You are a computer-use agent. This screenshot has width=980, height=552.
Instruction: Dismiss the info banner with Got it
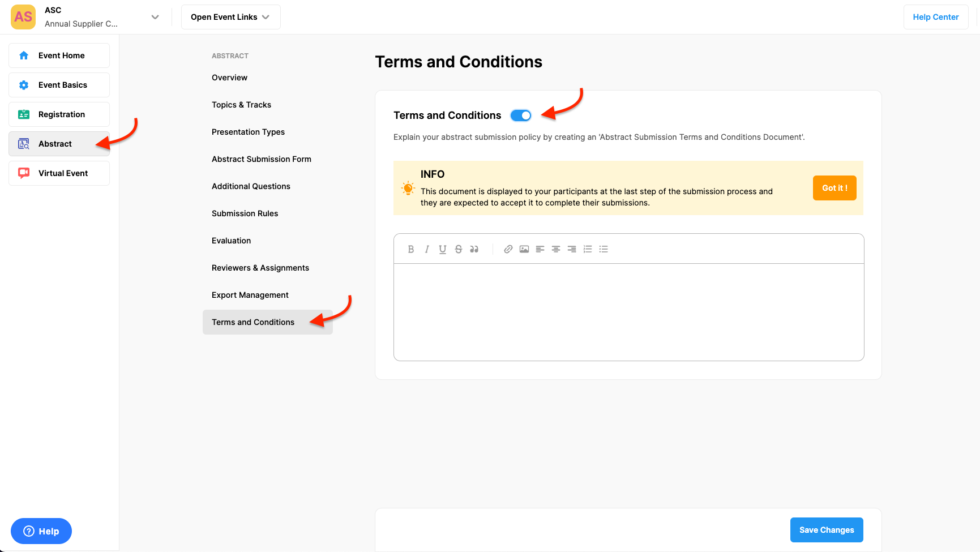pyautogui.click(x=835, y=188)
